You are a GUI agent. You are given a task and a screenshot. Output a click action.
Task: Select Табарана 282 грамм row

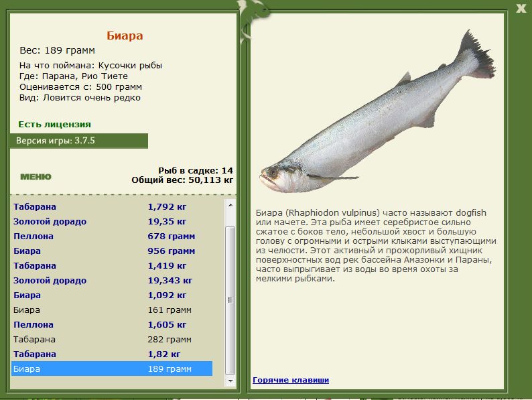tap(112, 340)
